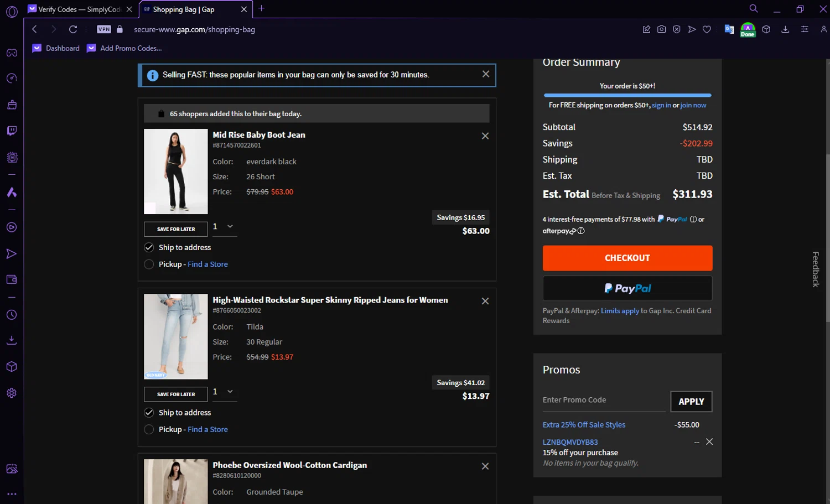Click the PayPal info circle icon
Image resolution: width=830 pixels, height=504 pixels.
tap(693, 219)
